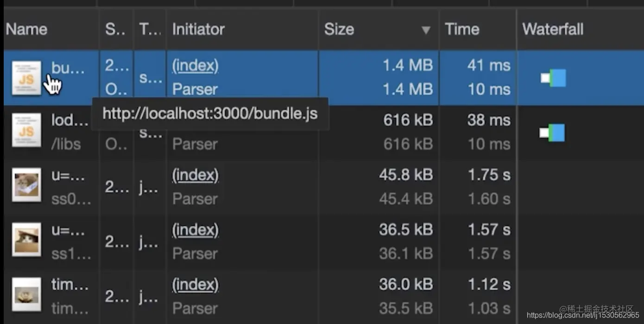Open the (index) link in the 45.8 kB row
644x324 pixels.
pyautogui.click(x=195, y=175)
